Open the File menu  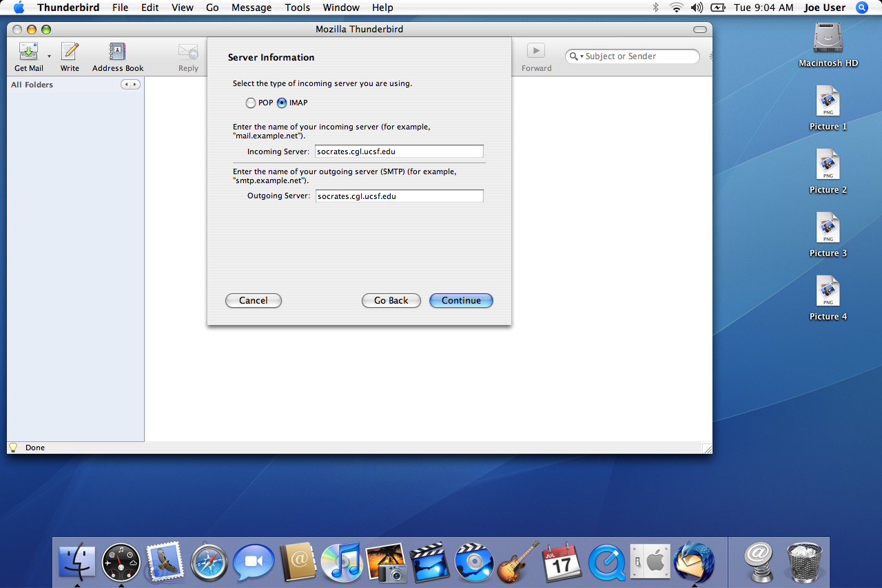click(121, 8)
